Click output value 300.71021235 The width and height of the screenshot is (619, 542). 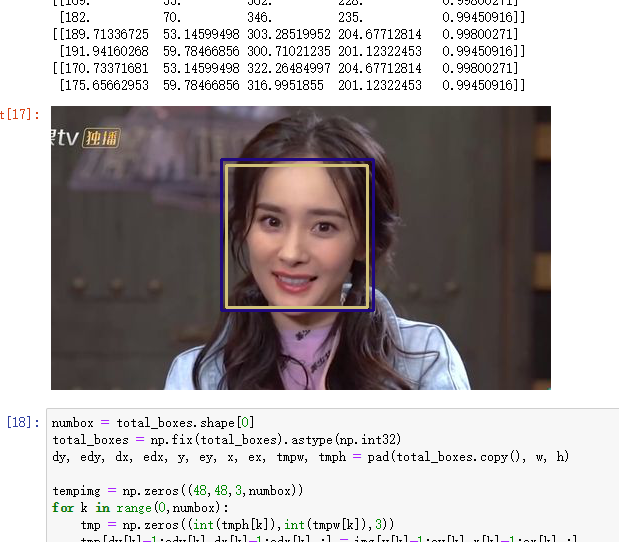pyautogui.click(x=289, y=51)
